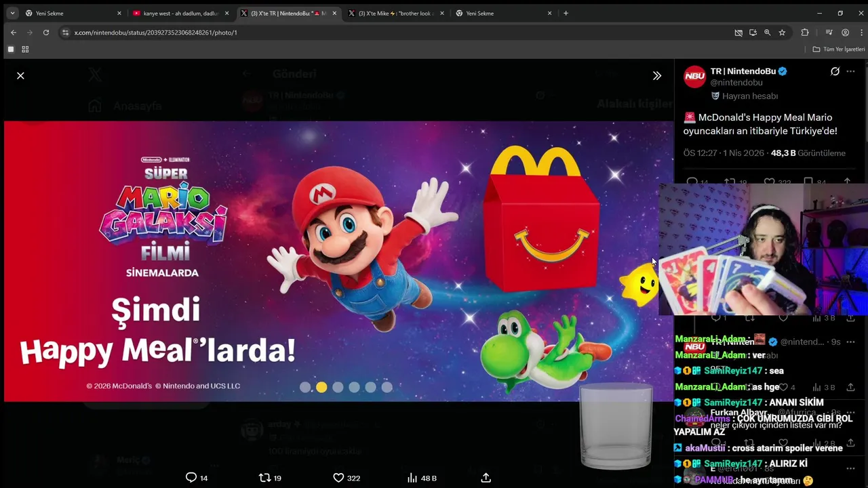Image resolution: width=868 pixels, height=488 pixels.
Task: Open the TR | NintendoBu profile name link
Action: tap(743, 71)
